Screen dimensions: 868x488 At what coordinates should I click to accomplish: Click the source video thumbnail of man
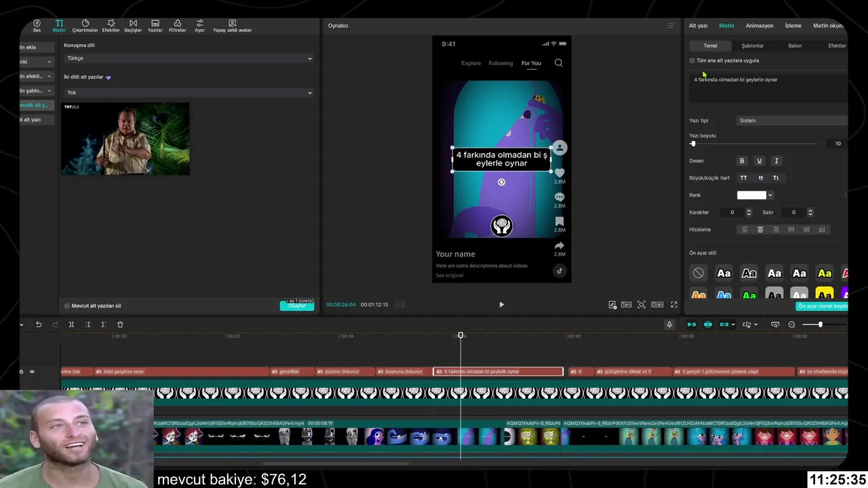click(x=125, y=139)
